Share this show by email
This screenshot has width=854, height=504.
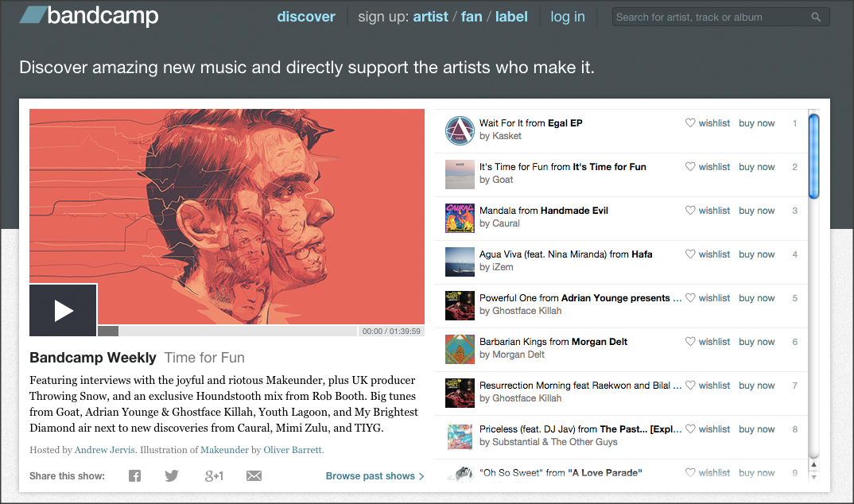pos(254,475)
